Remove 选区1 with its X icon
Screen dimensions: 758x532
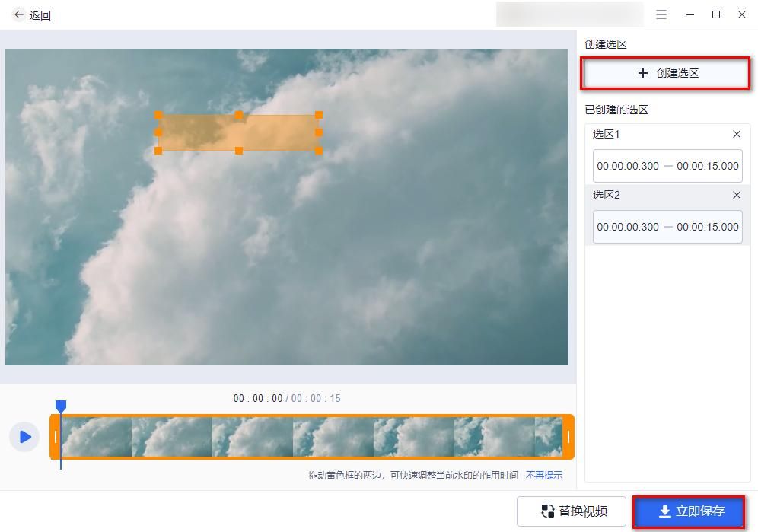[x=737, y=134]
